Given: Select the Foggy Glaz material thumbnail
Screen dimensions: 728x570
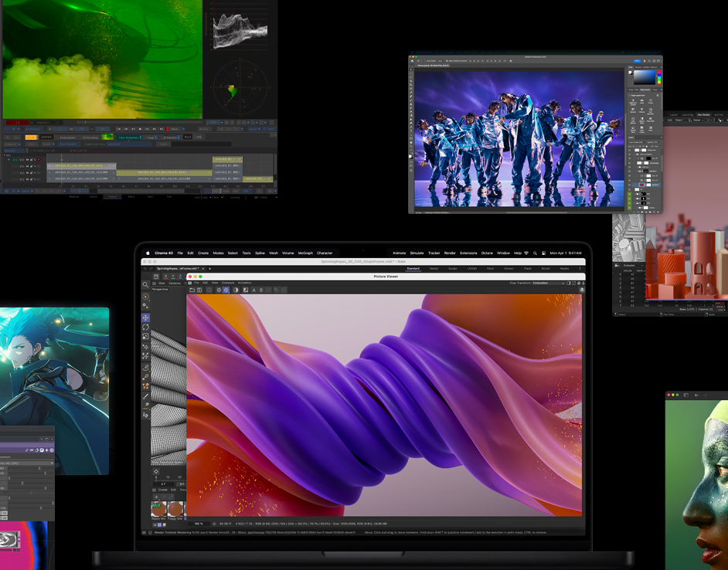Looking at the screenshot, I should (x=175, y=511).
